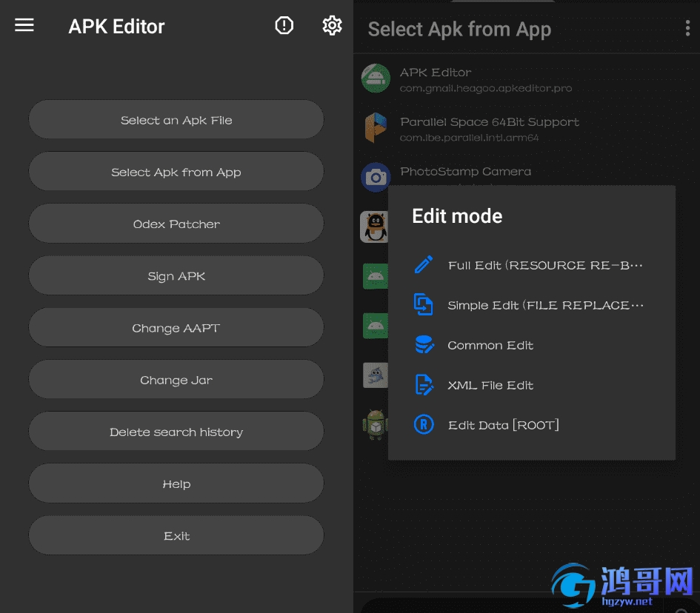Tap the APK Editor app icon
700x613 pixels.
(376, 78)
